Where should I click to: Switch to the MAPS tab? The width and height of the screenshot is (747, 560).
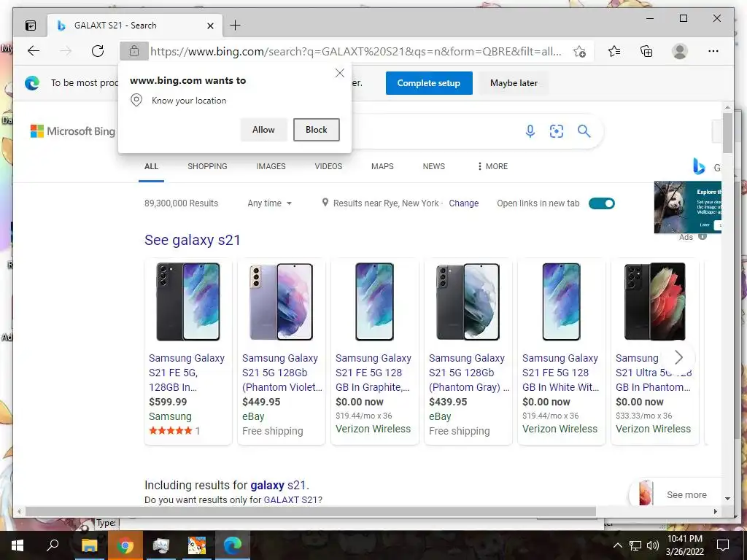pos(382,166)
